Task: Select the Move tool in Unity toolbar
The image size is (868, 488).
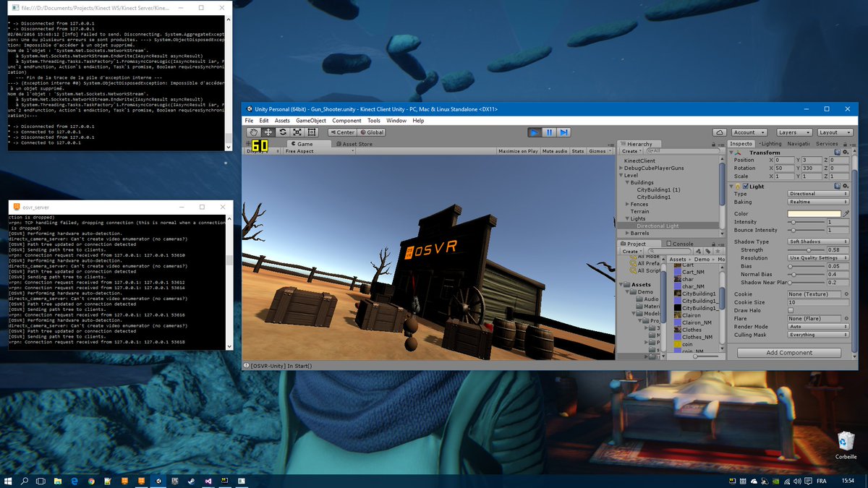Action: pyautogui.click(x=268, y=132)
